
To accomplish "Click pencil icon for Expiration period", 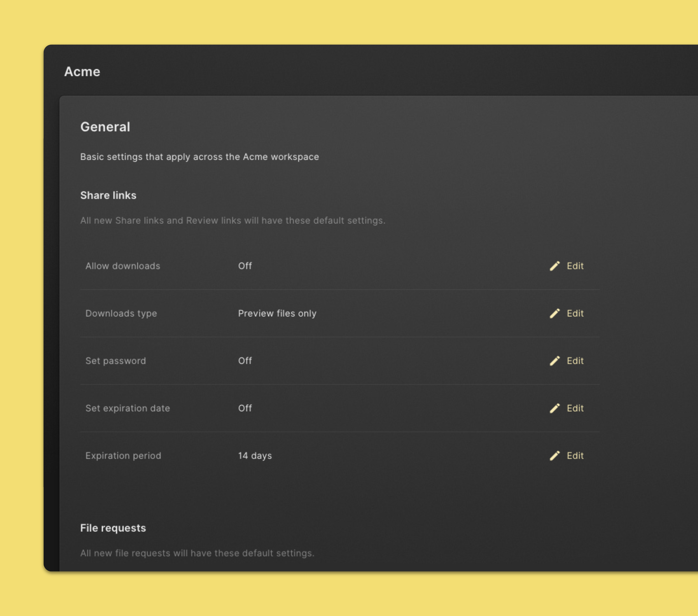I will pyautogui.click(x=555, y=456).
